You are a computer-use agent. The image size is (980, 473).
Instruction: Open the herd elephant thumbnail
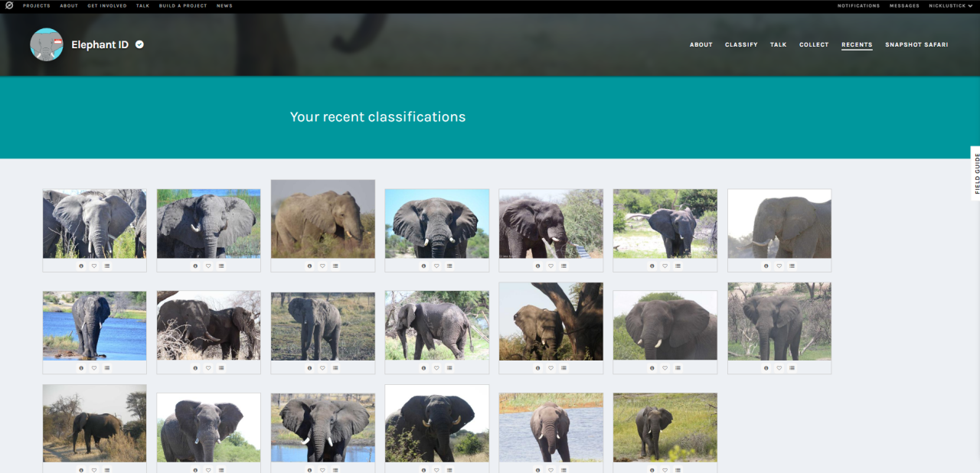coord(94,223)
